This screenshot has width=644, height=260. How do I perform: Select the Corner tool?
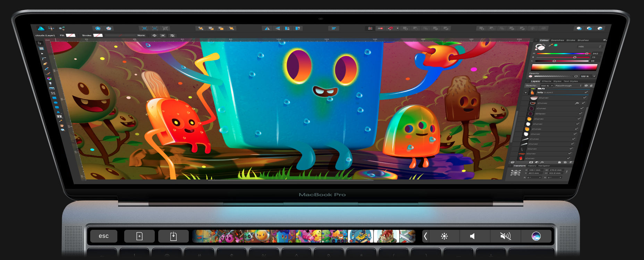coord(44,58)
